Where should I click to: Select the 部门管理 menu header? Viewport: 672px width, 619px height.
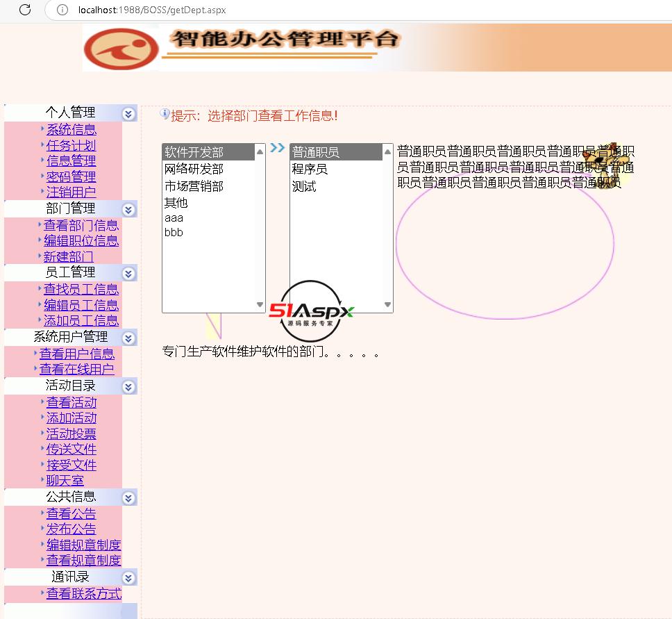click(70, 208)
